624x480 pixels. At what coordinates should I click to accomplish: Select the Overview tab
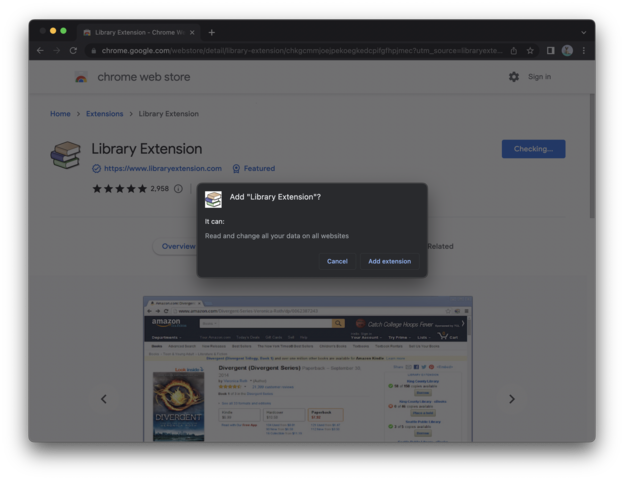pyautogui.click(x=178, y=246)
